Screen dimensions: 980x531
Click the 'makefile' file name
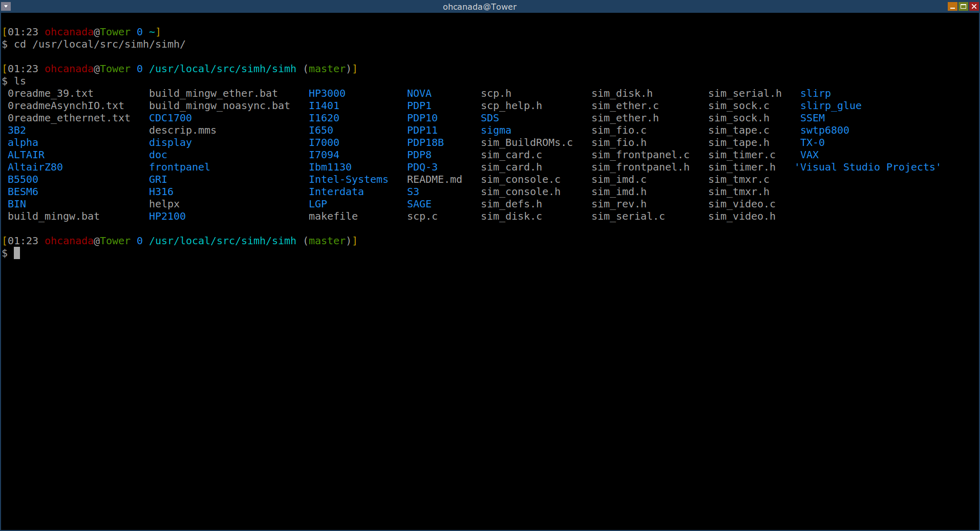pos(333,217)
